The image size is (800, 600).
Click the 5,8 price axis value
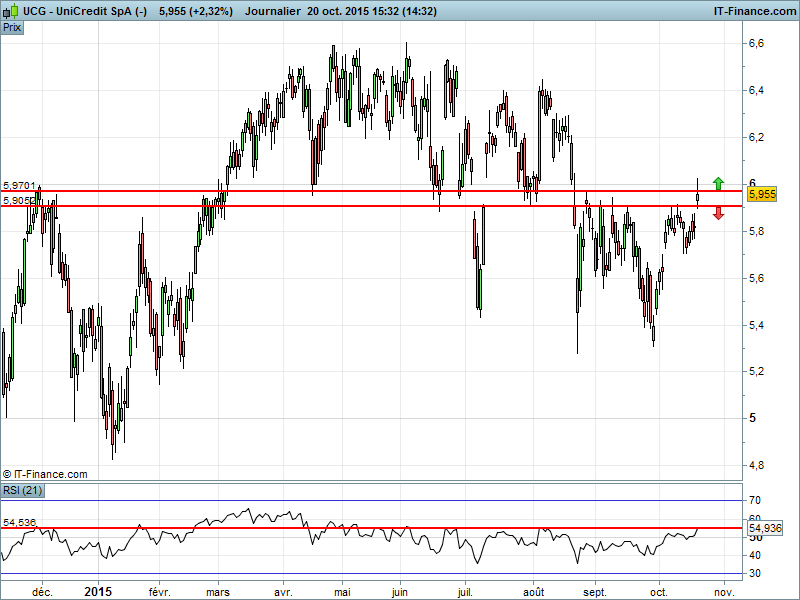(x=756, y=232)
